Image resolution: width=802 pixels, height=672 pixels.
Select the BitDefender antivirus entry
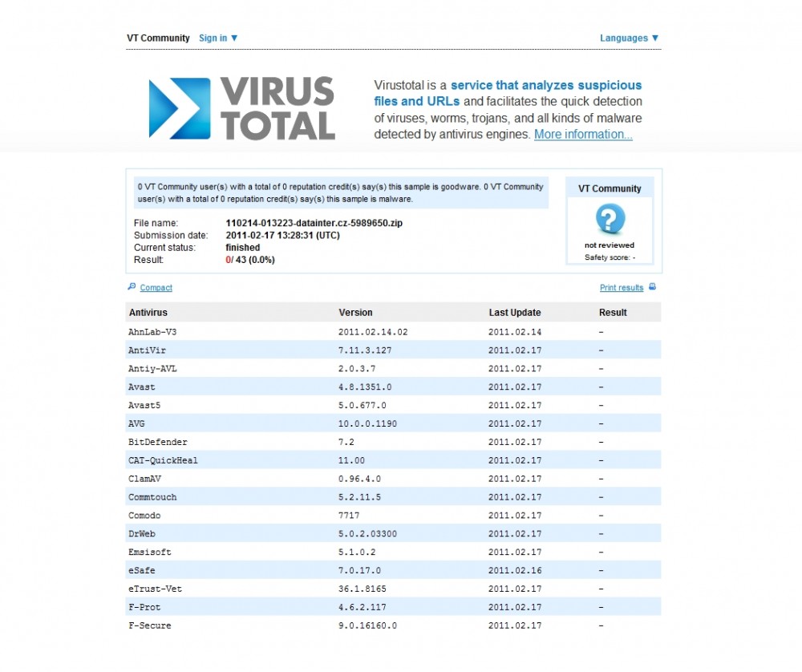tap(158, 443)
